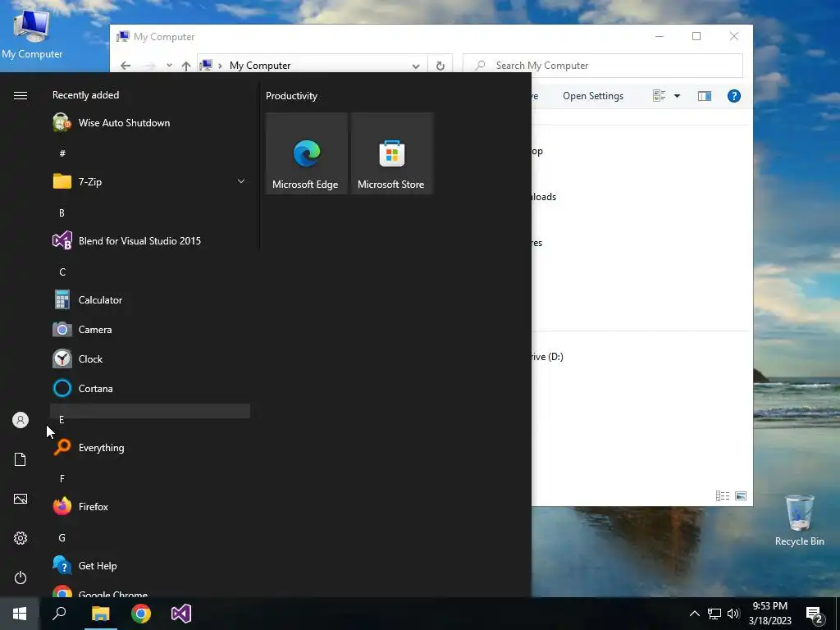Screen dimensions: 840x630
Task: Start Cortana from the app list
Action: click(150, 388)
